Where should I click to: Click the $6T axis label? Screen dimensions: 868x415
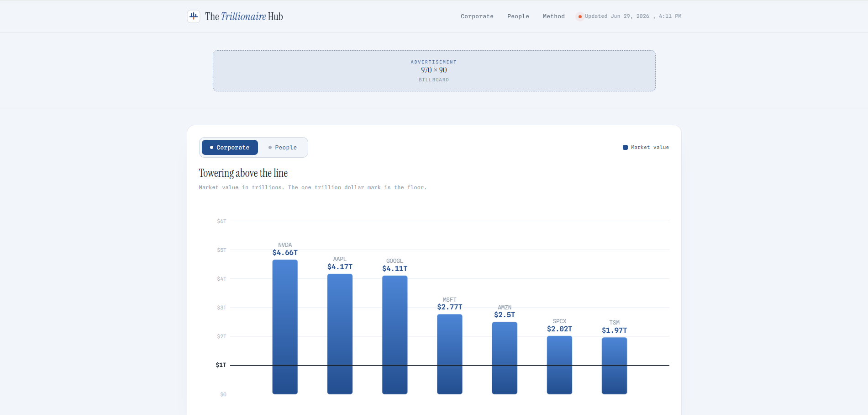pos(221,221)
